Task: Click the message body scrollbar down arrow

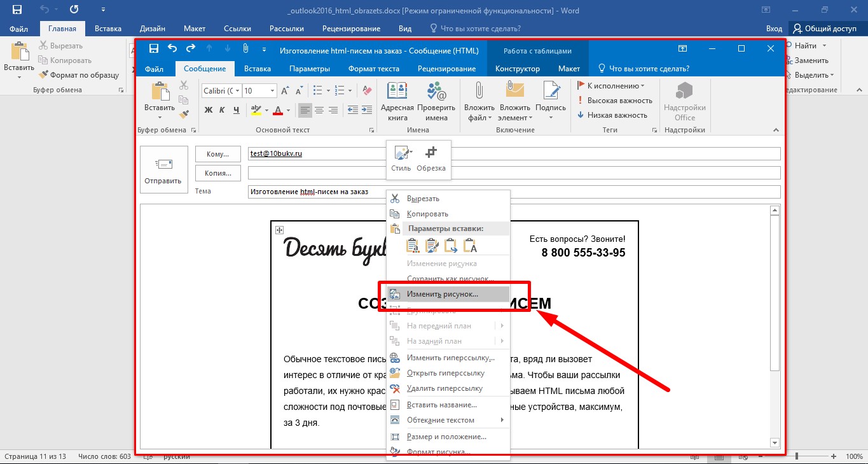Action: point(775,442)
